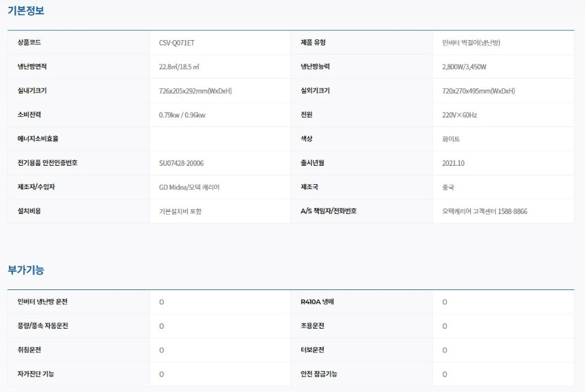Click the empty 에너지소비효율 value cell
585x392 pixels.
pos(219,139)
